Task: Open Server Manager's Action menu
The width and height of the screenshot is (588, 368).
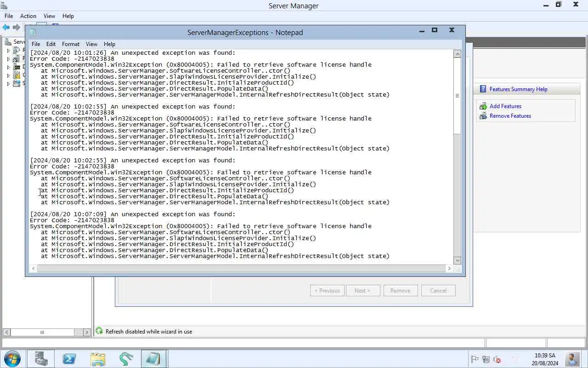Action: click(x=28, y=16)
